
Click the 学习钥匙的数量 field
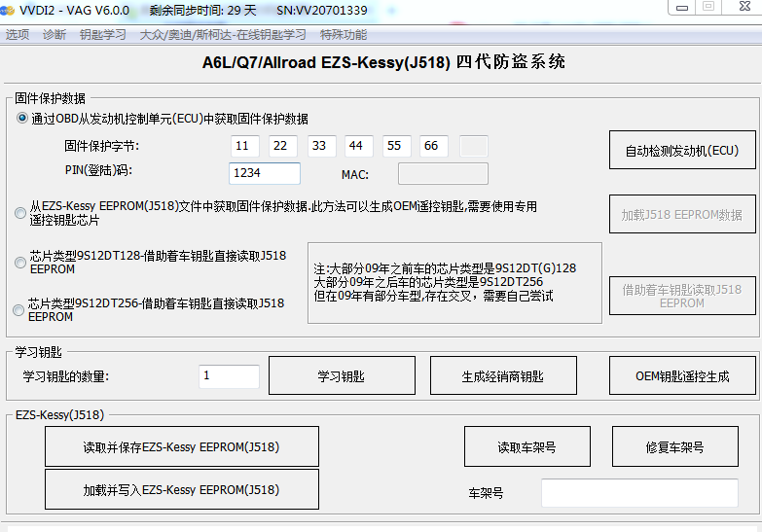point(229,376)
